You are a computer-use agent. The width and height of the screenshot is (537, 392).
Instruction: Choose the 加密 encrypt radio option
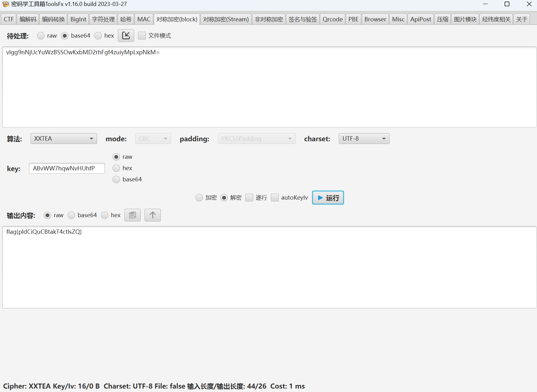pos(199,198)
